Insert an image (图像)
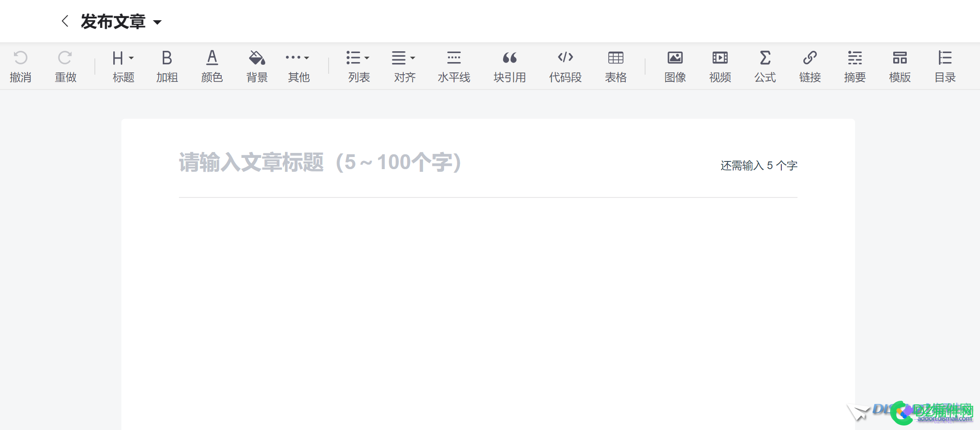 (x=675, y=65)
